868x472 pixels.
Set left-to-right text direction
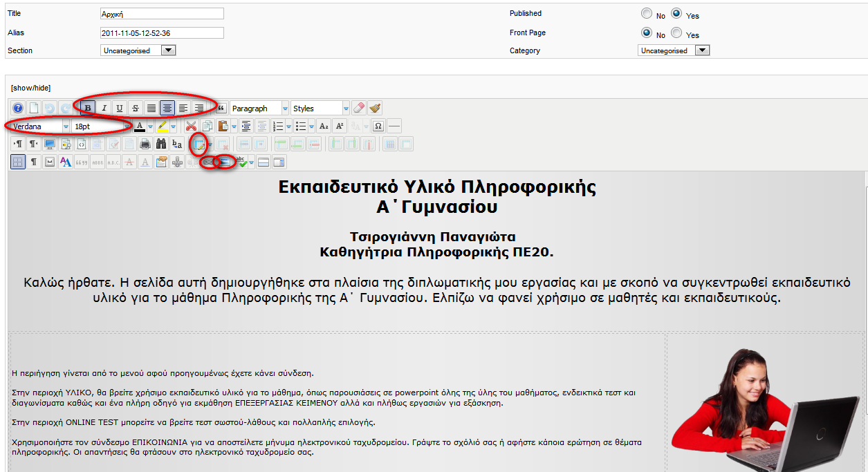18,144
